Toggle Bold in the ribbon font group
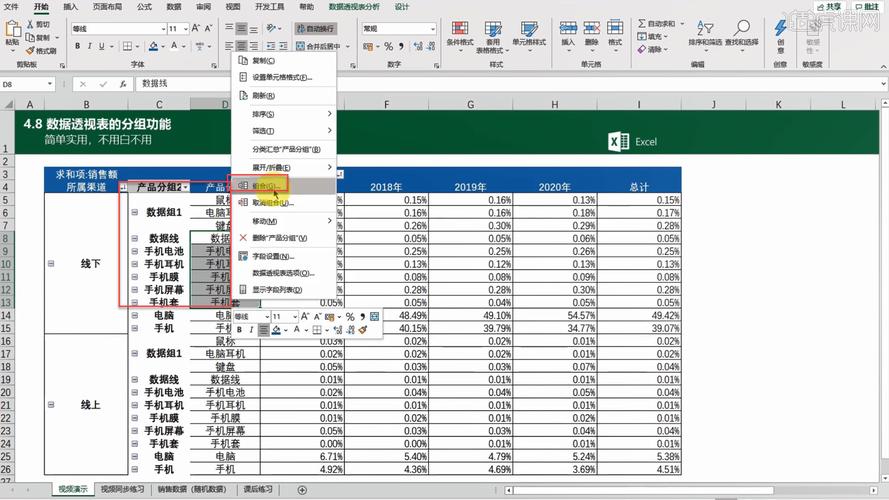The image size is (889, 500). [77, 46]
